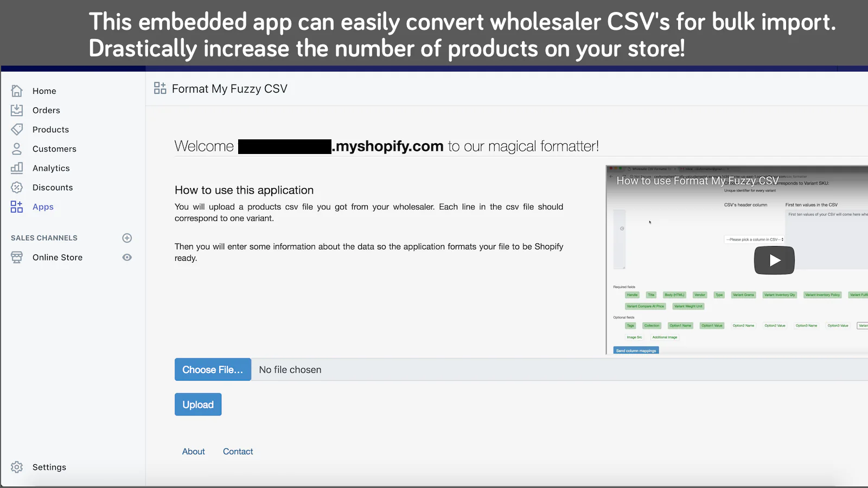Open Home menu item
This screenshot has height=488, width=868.
click(44, 91)
